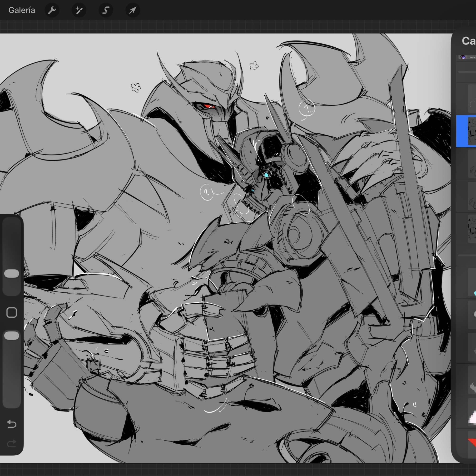This screenshot has height=476, width=476.
Task: Activate the Transform arrow tool
Action: [133, 10]
